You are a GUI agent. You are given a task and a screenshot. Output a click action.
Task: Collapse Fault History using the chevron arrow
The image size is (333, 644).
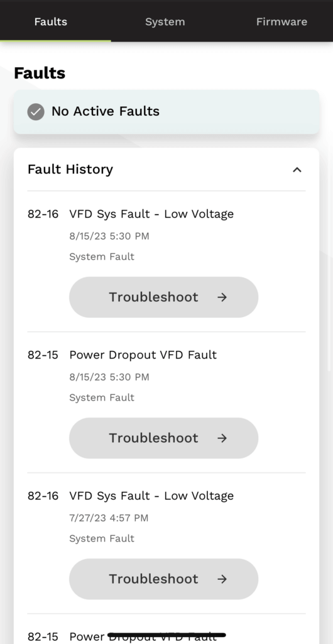[297, 170]
